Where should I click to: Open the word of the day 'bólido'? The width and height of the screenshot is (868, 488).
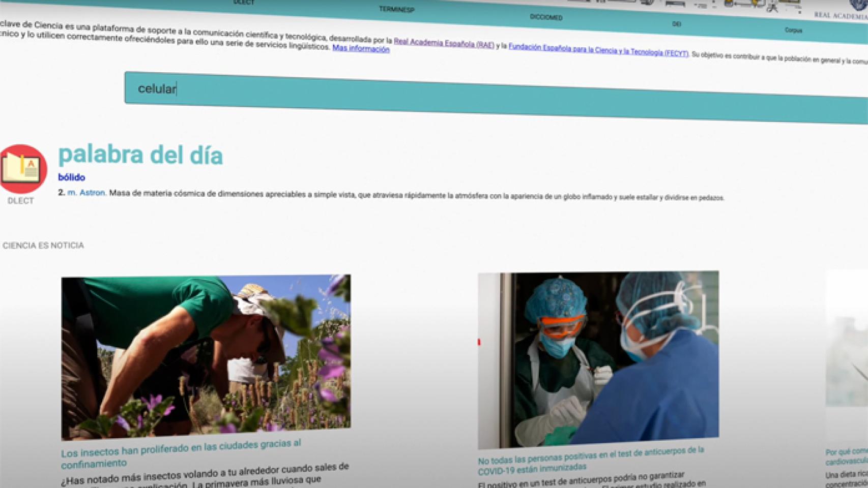click(71, 177)
